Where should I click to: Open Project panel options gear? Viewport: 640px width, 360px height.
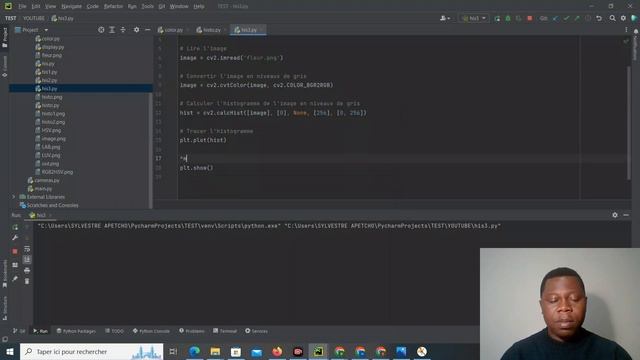136,30
